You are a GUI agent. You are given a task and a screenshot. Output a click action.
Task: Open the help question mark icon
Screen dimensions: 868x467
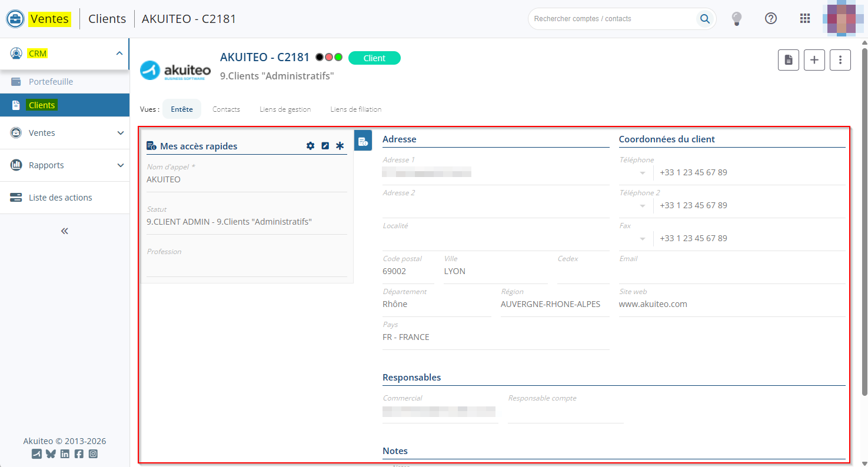(770, 19)
